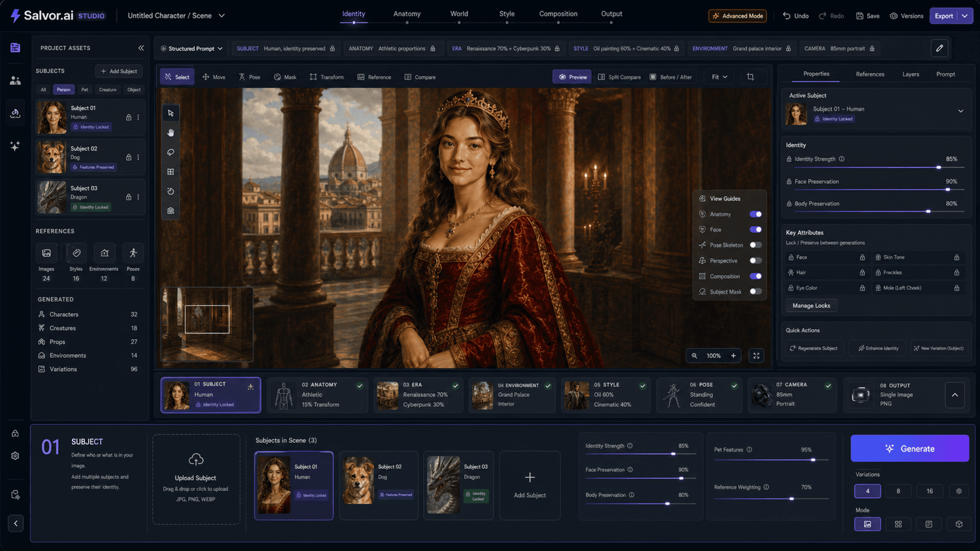980x551 pixels.
Task: Open the people icon in left sidebar
Action: (15, 80)
